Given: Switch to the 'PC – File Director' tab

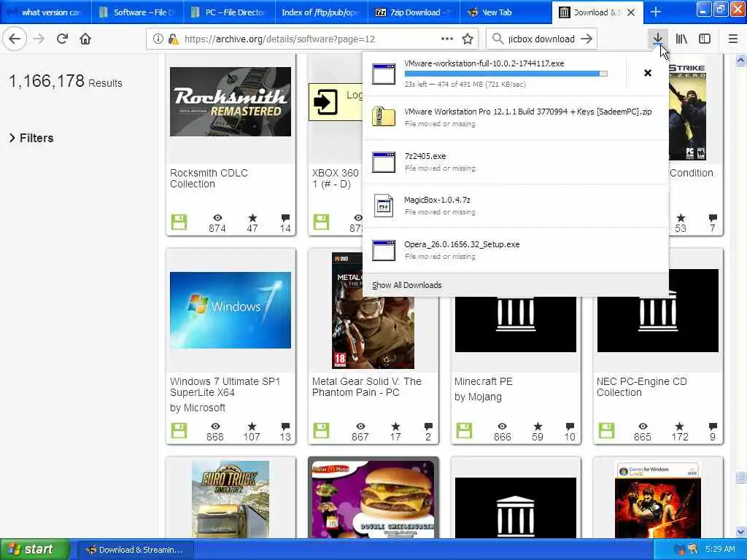Looking at the screenshot, I should (x=229, y=12).
